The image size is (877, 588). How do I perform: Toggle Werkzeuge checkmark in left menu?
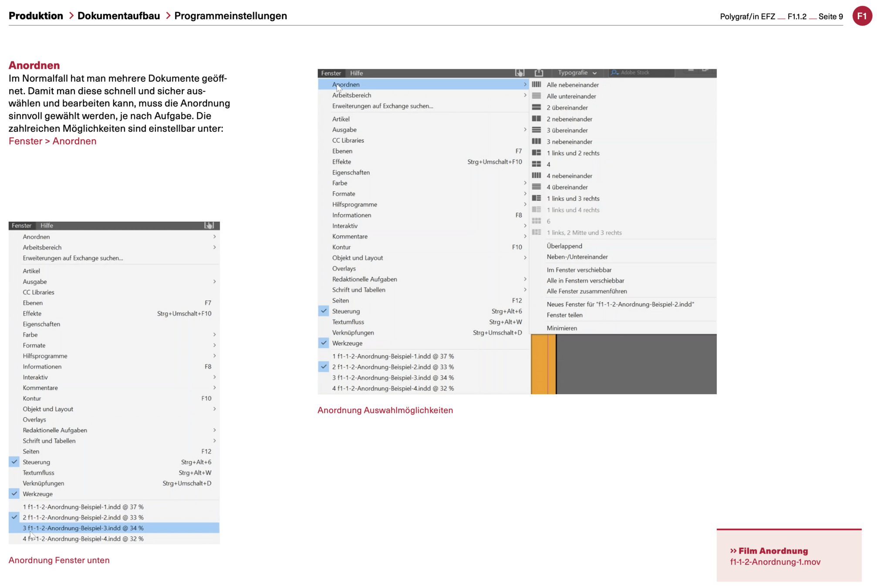click(x=14, y=493)
